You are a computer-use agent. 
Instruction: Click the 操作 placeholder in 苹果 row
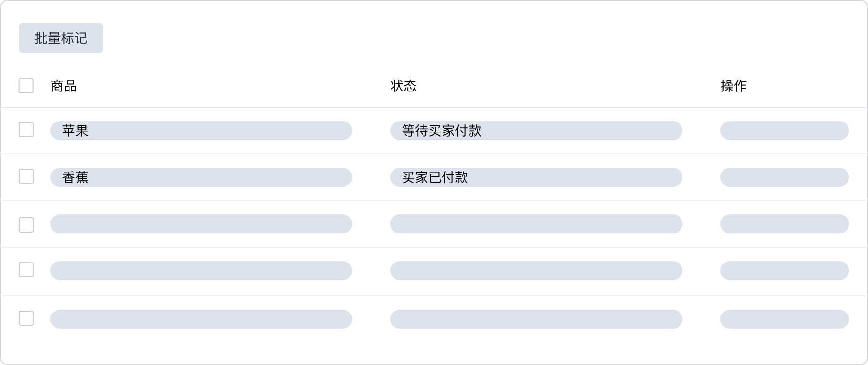click(x=784, y=131)
